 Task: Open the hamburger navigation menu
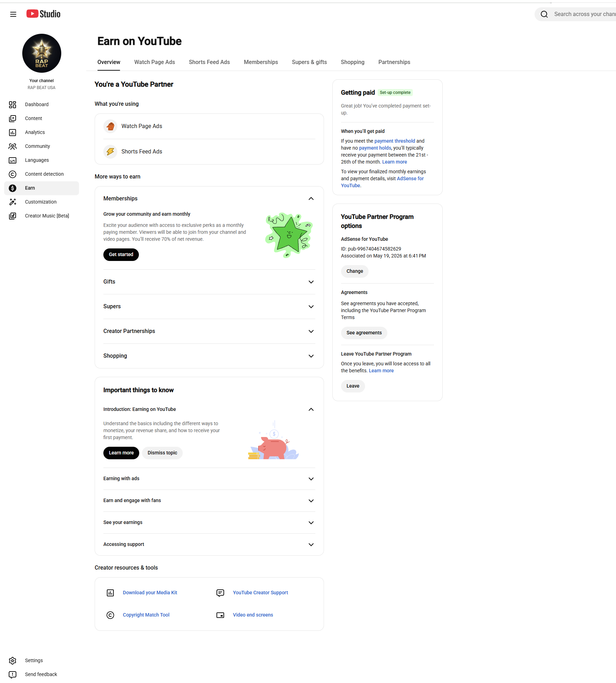[13, 14]
